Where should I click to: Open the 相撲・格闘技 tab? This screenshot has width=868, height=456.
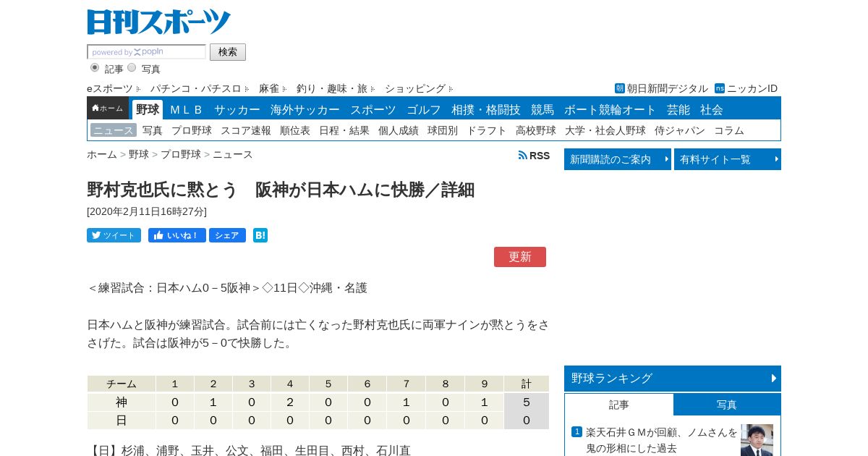coord(486,110)
